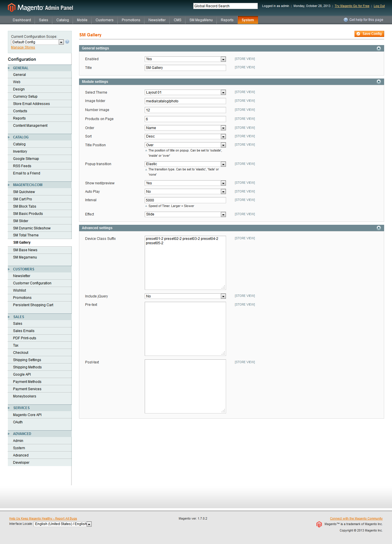392x544 pixels.
Task: Collapse General settings section via arrow icon
Action: [379, 48]
